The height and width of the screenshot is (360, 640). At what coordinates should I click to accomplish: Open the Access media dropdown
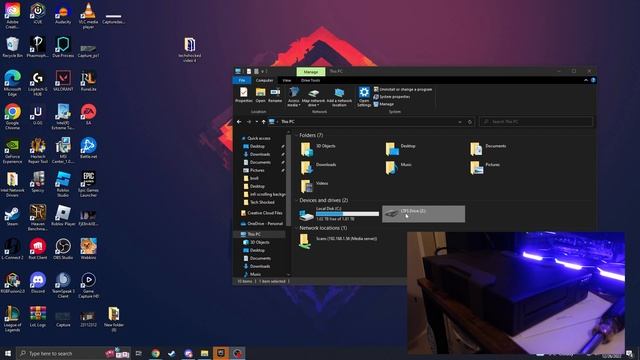(293, 97)
